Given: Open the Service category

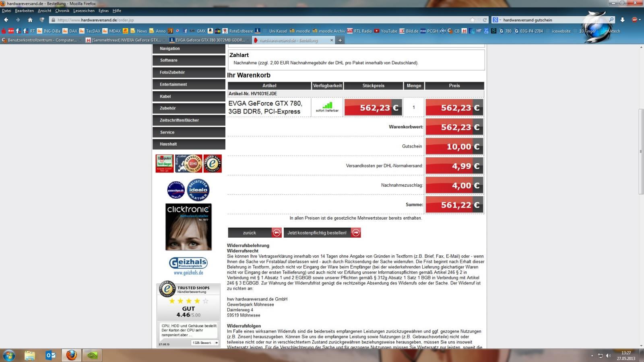Looking at the screenshot, I should (x=189, y=132).
